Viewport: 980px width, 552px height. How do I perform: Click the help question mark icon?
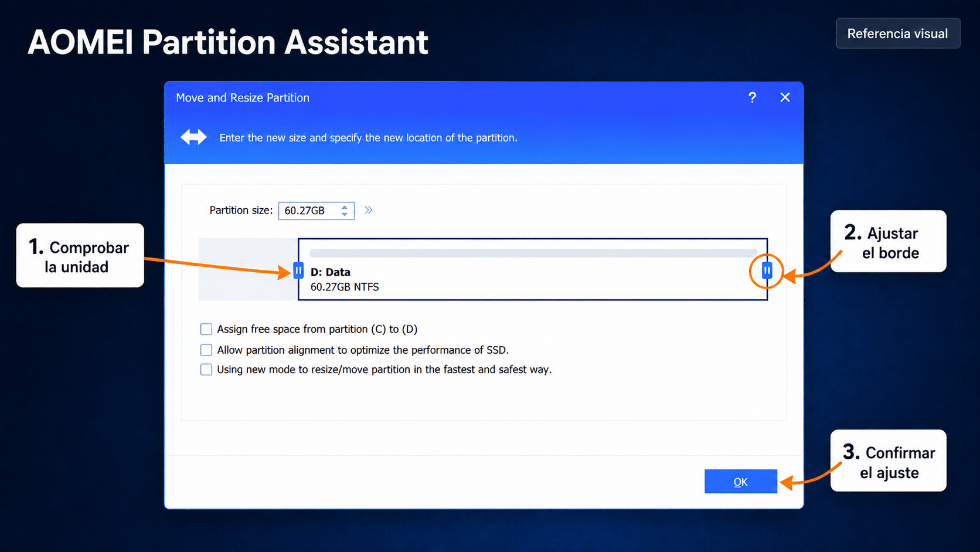pyautogui.click(x=752, y=97)
